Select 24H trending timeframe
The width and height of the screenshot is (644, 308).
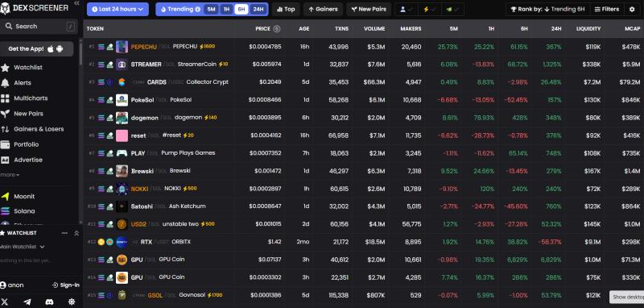click(258, 9)
